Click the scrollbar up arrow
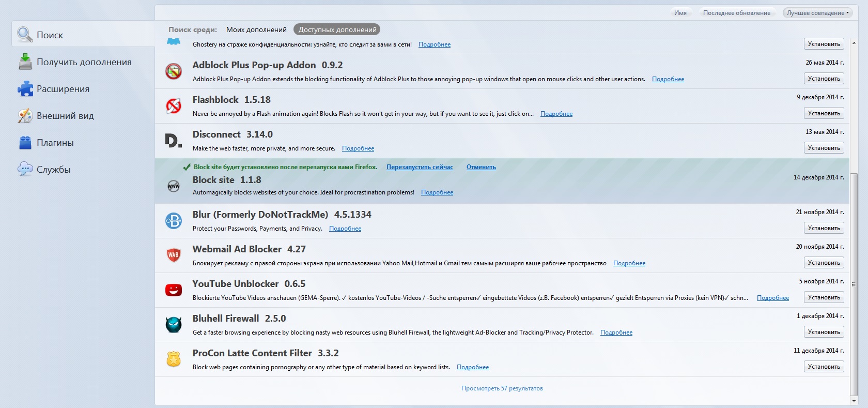Screen dimensions: 868x408 (x=854, y=42)
